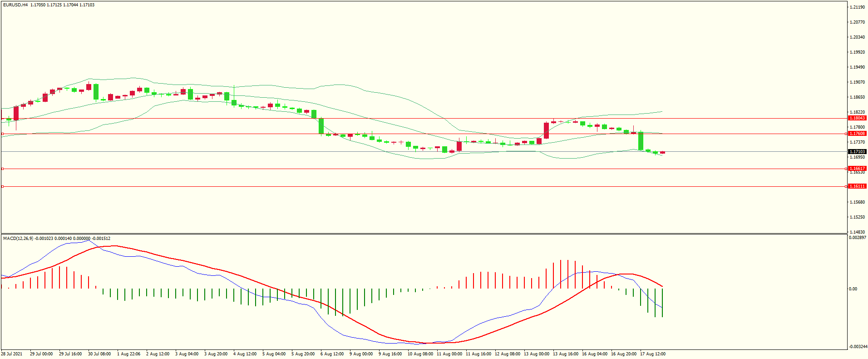868x359 pixels.
Task: Click the 1.17370 price axis value
Action: [857, 142]
